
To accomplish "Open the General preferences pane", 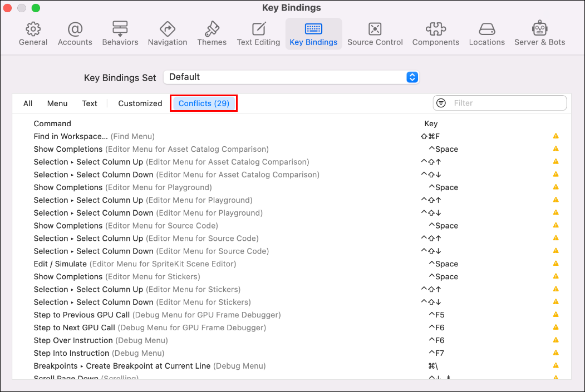I will click(x=33, y=34).
